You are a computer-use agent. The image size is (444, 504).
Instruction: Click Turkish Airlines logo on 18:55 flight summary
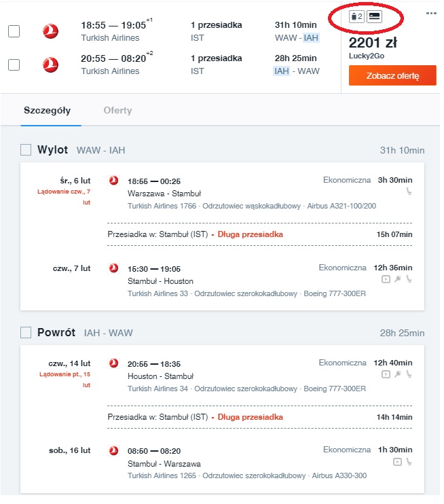[51, 31]
